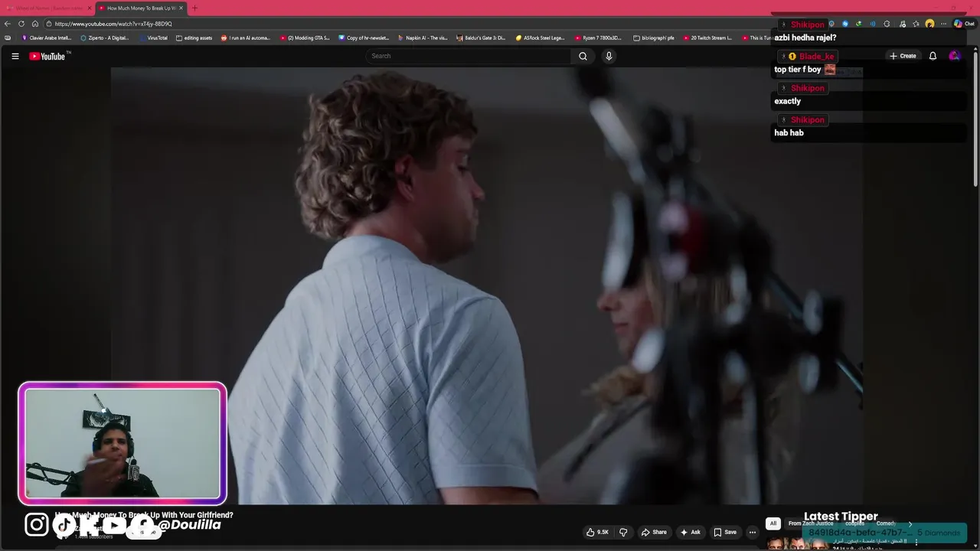
Task: Click the browser address bar URL
Action: (113, 24)
